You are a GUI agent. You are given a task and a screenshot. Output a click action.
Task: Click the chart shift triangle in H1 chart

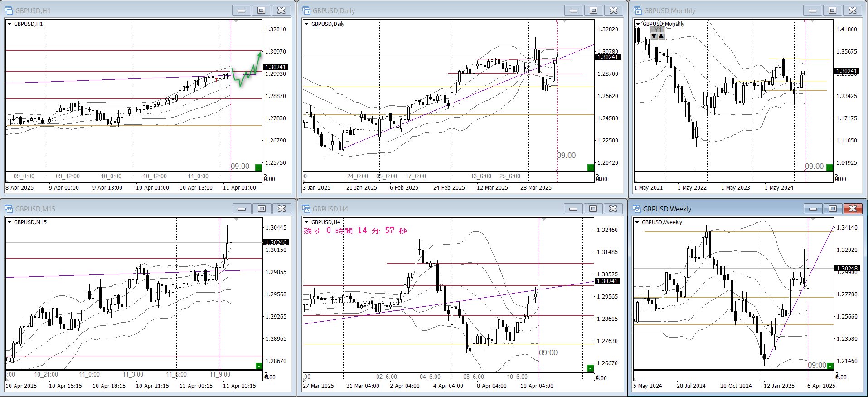[x=235, y=21]
